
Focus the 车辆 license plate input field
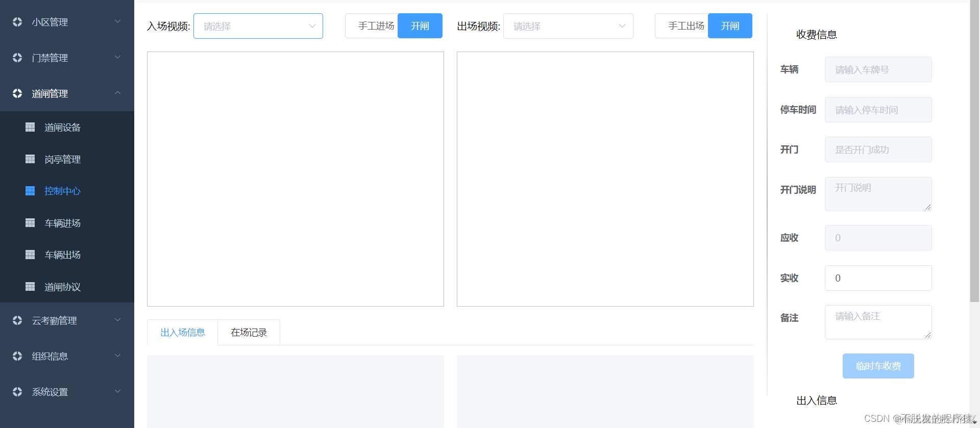tap(878, 69)
